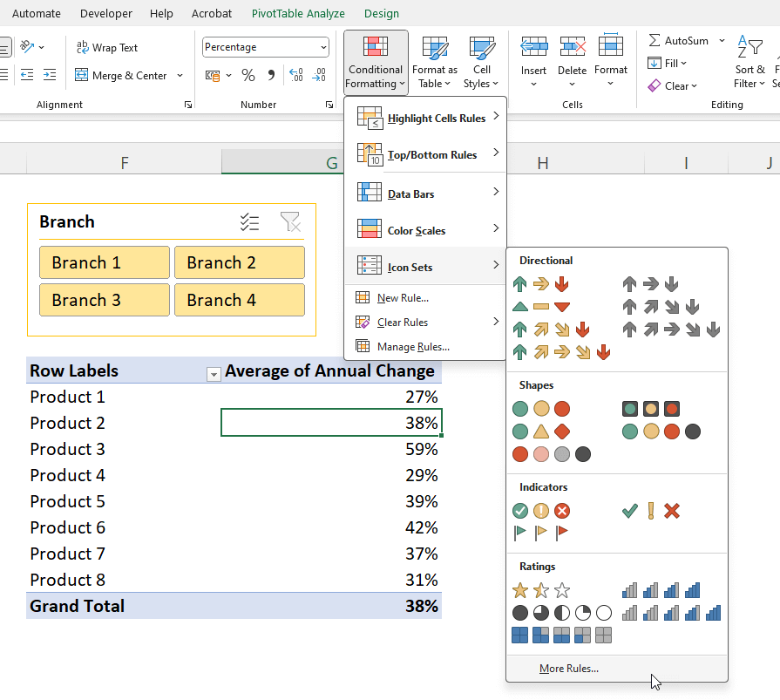Image resolution: width=780 pixels, height=700 pixels.
Task: Click the Decrease Decimal icon
Action: (x=320, y=77)
